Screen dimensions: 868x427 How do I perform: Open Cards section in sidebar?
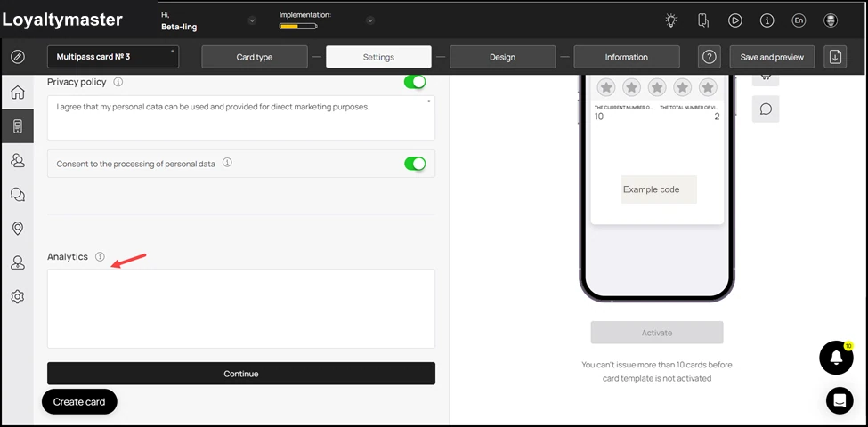pyautogui.click(x=18, y=126)
